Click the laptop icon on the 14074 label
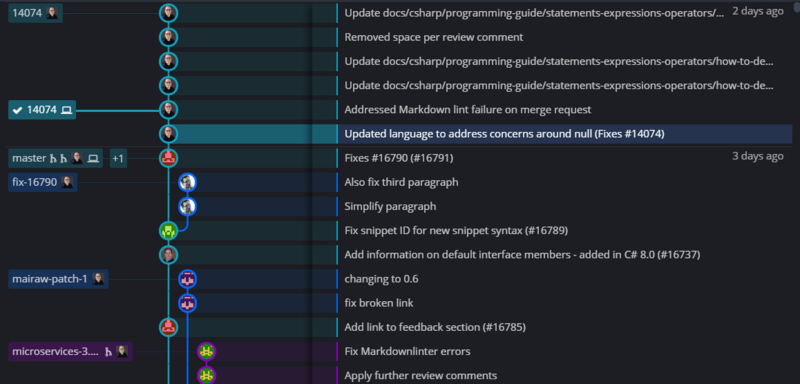Viewport: 800px width, 384px height. click(x=67, y=110)
